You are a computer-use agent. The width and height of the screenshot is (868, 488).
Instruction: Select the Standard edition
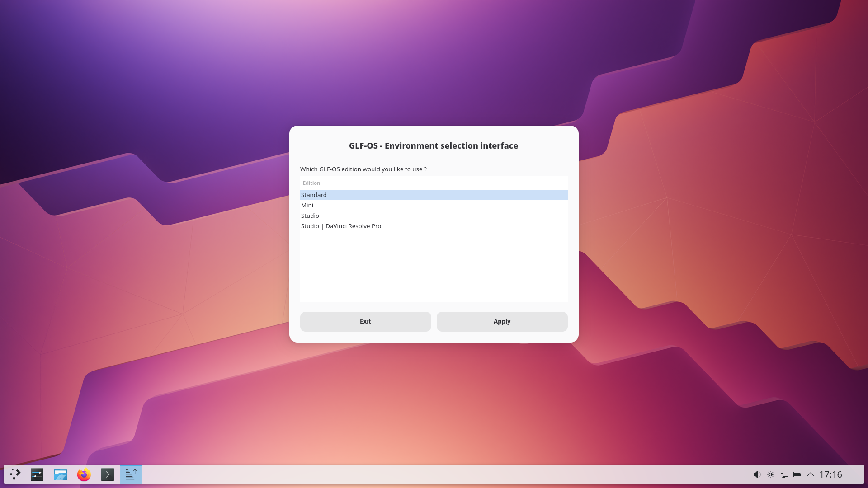pos(434,195)
